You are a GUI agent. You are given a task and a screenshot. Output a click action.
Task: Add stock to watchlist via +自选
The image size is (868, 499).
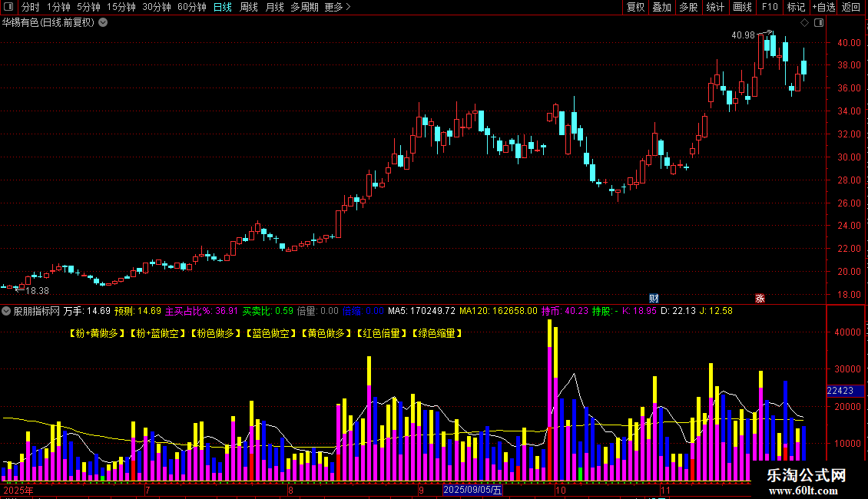coord(823,7)
